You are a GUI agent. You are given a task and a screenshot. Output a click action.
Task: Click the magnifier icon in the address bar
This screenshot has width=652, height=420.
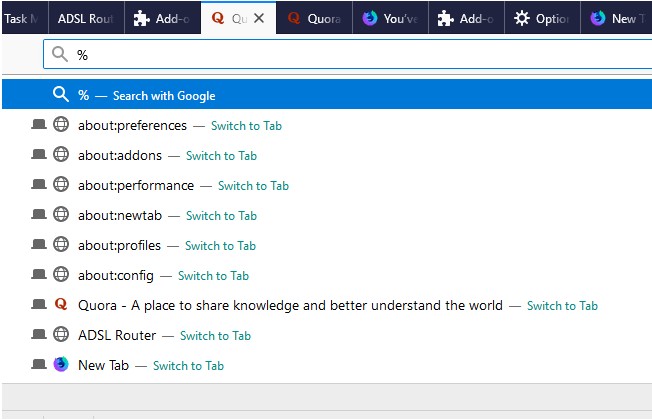click(x=60, y=55)
